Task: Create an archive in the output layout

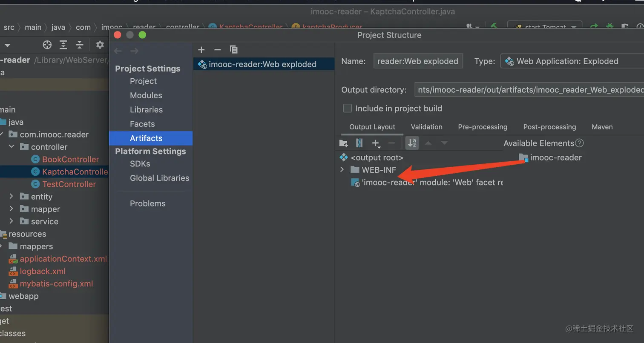Action: point(359,143)
